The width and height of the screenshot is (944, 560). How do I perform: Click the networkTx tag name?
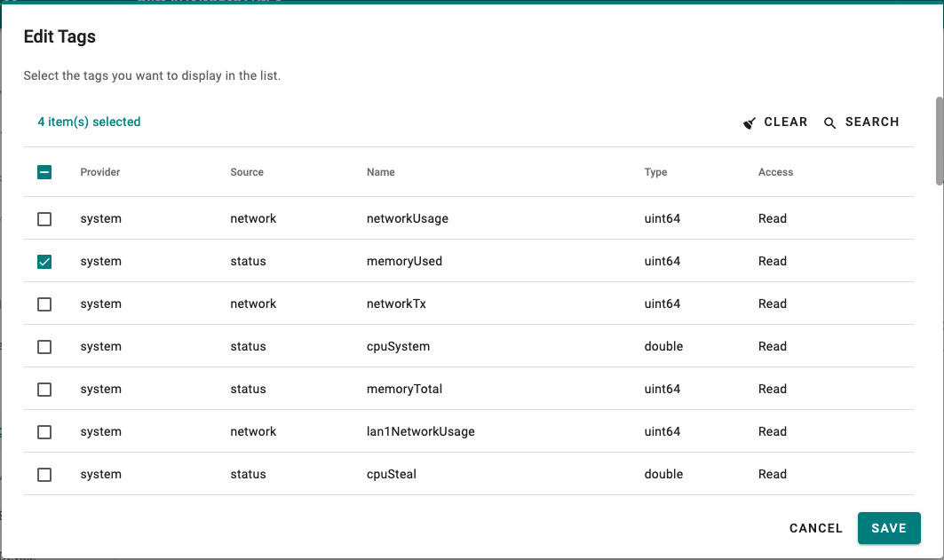tap(396, 304)
